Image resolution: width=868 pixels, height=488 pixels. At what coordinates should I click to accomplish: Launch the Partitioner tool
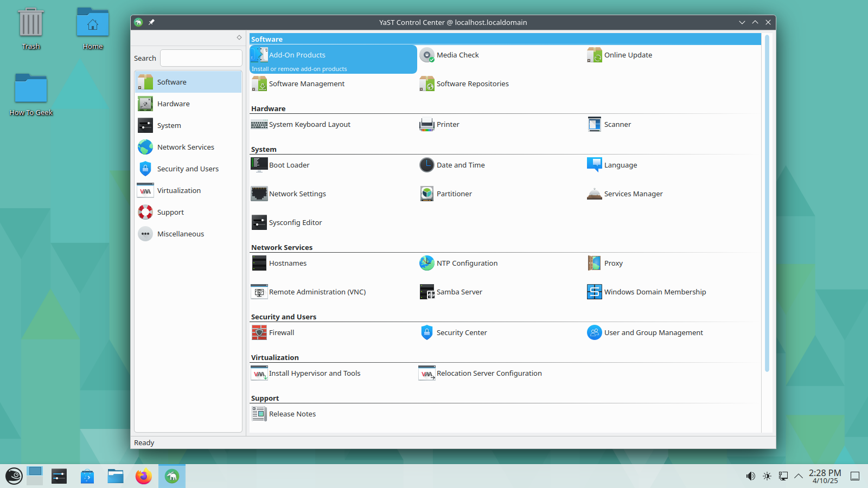(x=445, y=194)
